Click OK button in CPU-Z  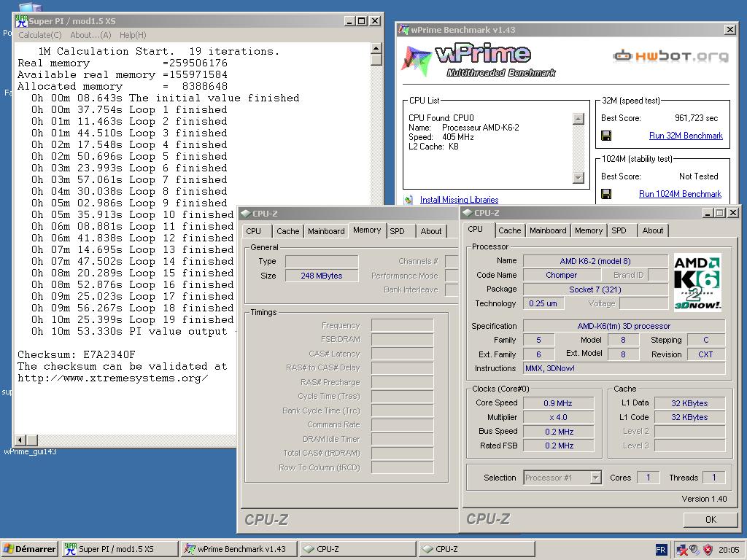[x=711, y=519]
